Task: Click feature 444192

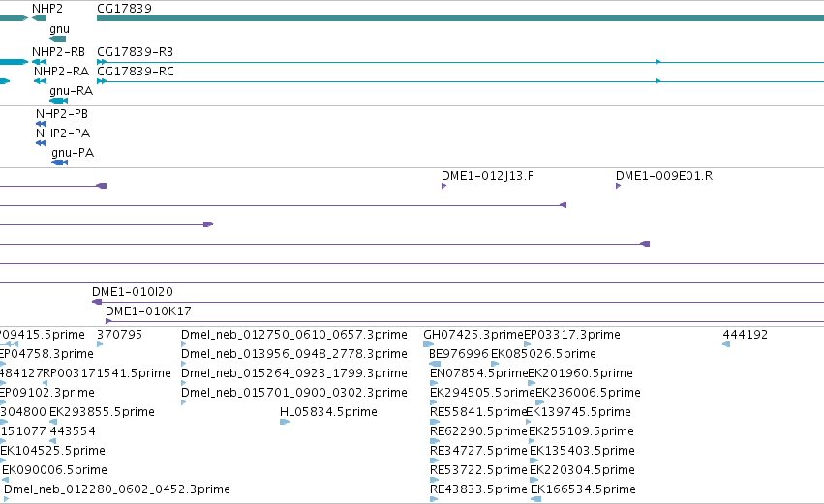Action: tap(746, 335)
